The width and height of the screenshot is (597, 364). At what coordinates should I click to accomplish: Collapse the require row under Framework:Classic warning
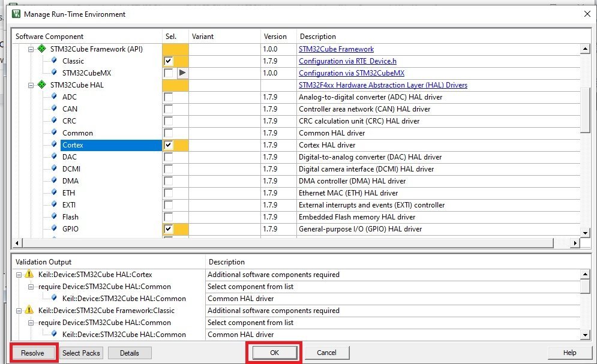(31, 323)
